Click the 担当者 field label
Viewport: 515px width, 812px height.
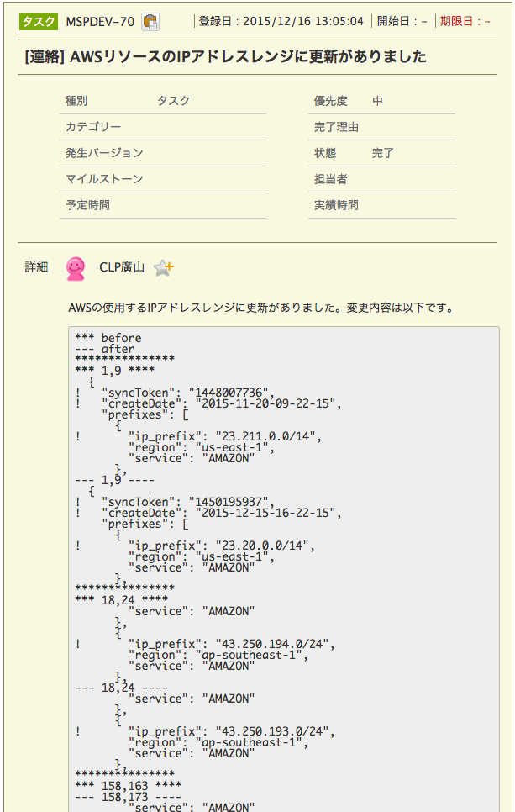click(x=331, y=179)
